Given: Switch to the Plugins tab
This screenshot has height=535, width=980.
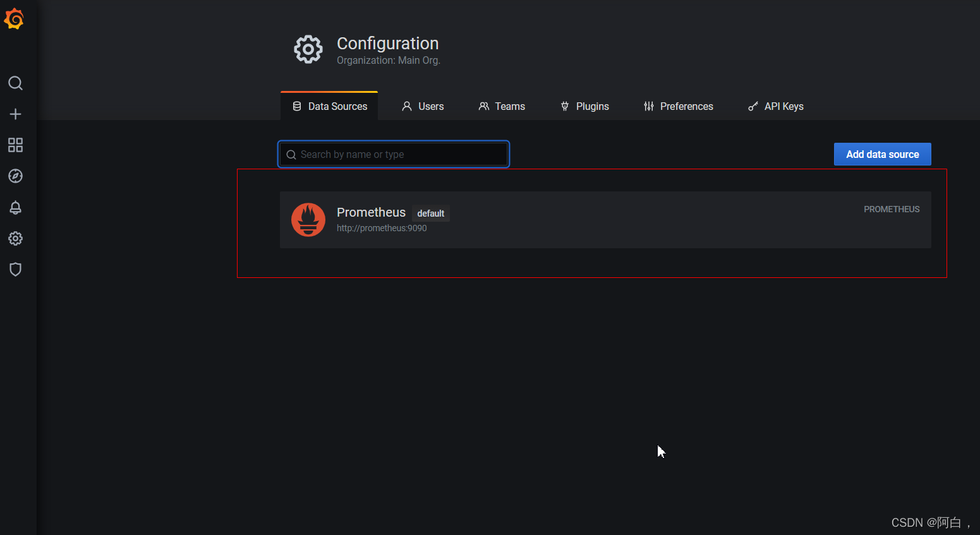Looking at the screenshot, I should pyautogui.click(x=584, y=106).
